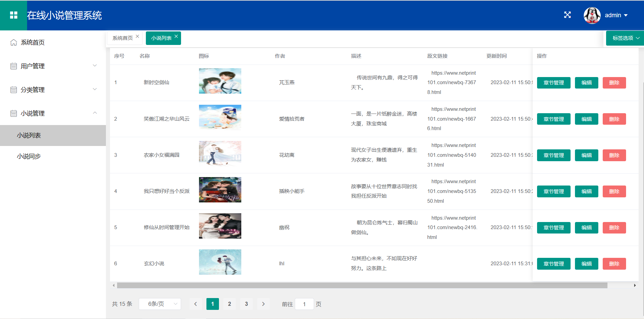Click cover thumbnail of 玄幻小说
The width and height of the screenshot is (644, 319).
point(220,262)
